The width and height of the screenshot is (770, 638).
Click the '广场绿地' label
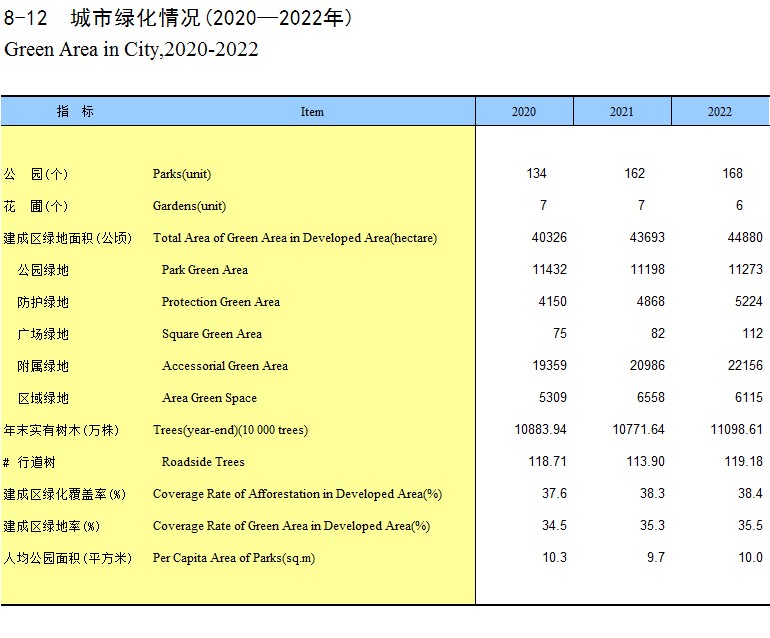pos(43,334)
